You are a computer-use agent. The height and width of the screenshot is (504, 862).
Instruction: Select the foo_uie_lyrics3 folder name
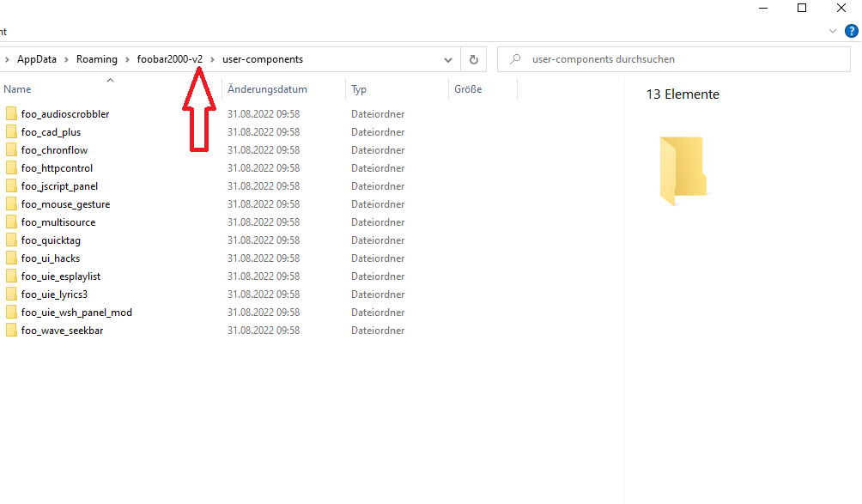pyautogui.click(x=54, y=294)
